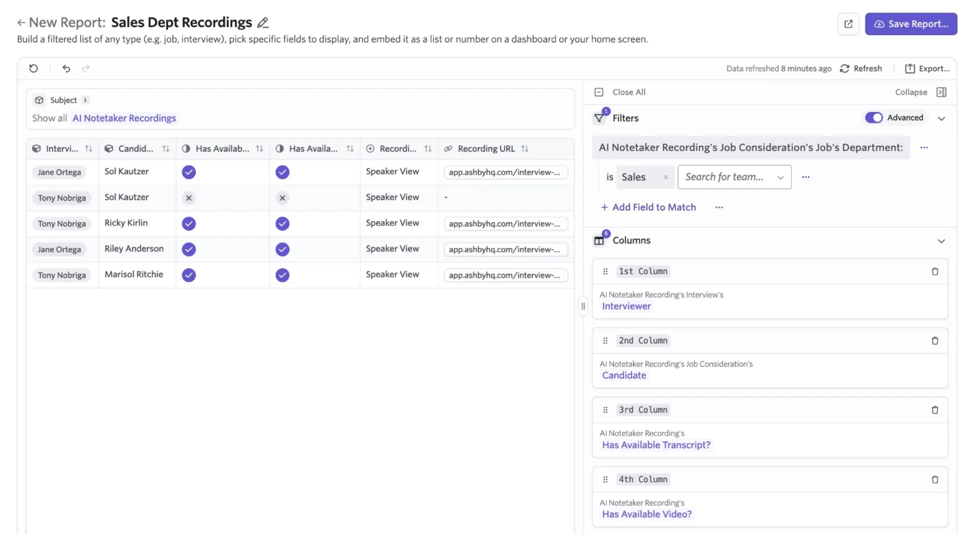Reset the report with the circular arrow icon
Screen dimensions: 980x549
pyautogui.click(x=33, y=68)
